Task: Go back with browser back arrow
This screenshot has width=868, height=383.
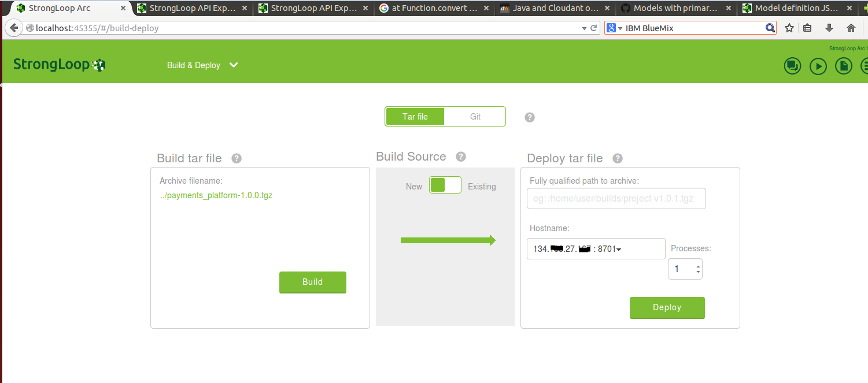Action: [13, 28]
